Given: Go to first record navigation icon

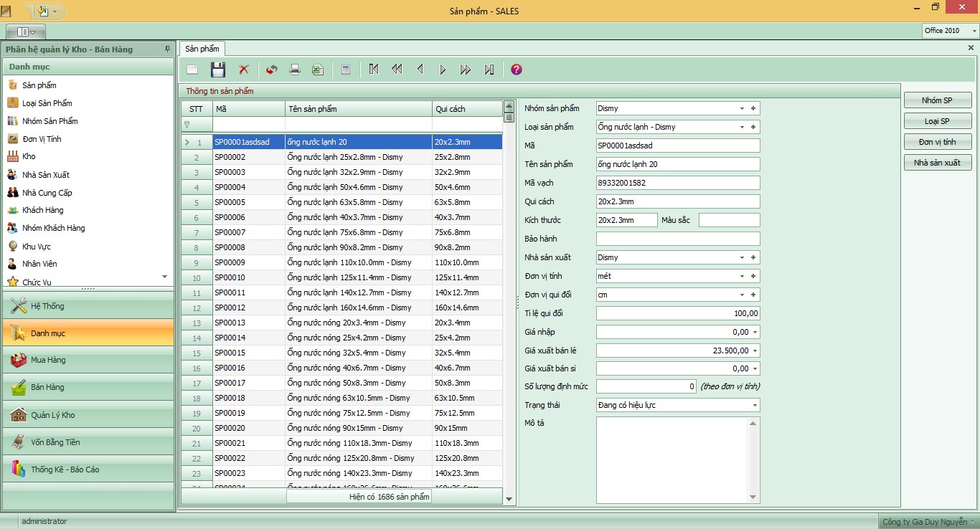Looking at the screenshot, I should (374, 70).
